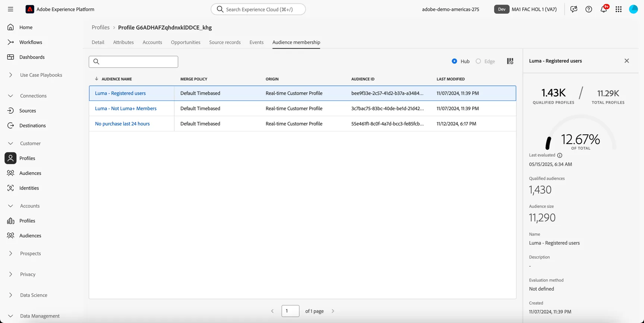Select the Edge radio option
Image resolution: width=644 pixels, height=323 pixels.
[478, 61]
